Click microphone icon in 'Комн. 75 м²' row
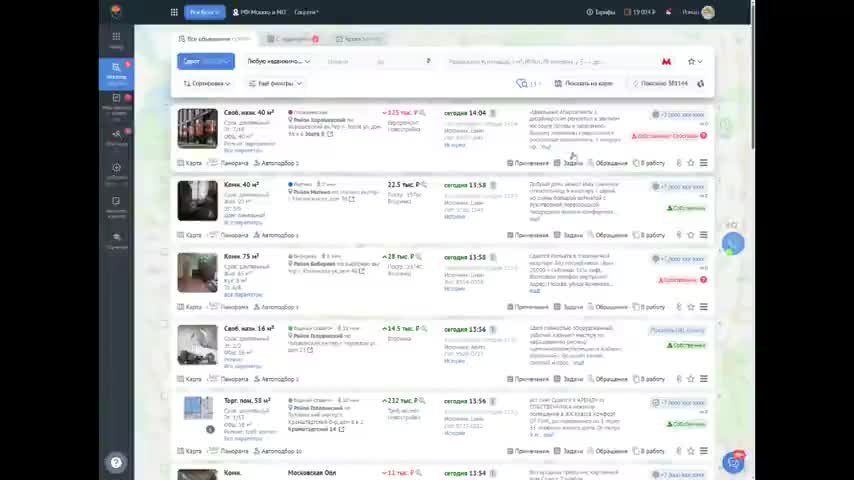Image resolution: width=854 pixels, height=480 pixels. pos(679,307)
